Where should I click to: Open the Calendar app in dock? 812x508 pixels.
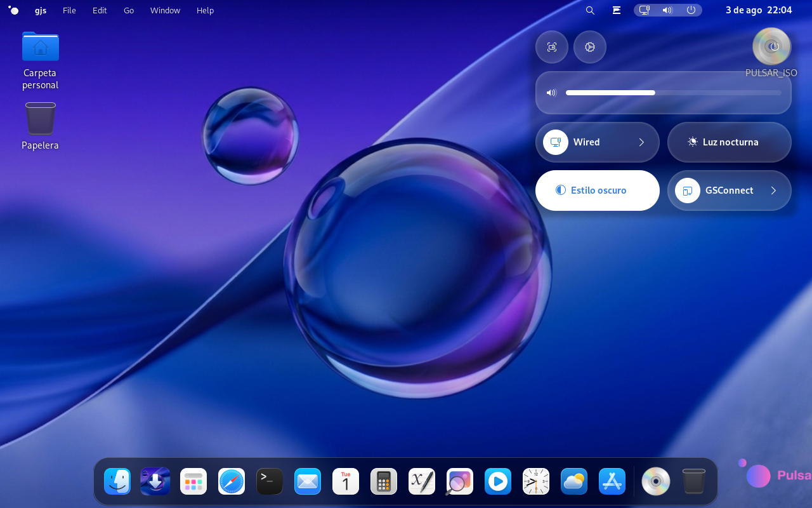[x=346, y=481]
